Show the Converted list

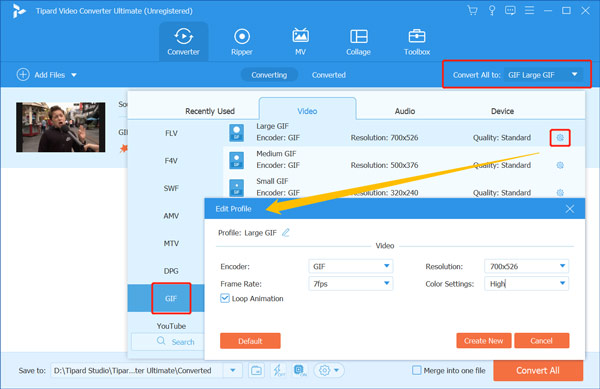point(329,75)
